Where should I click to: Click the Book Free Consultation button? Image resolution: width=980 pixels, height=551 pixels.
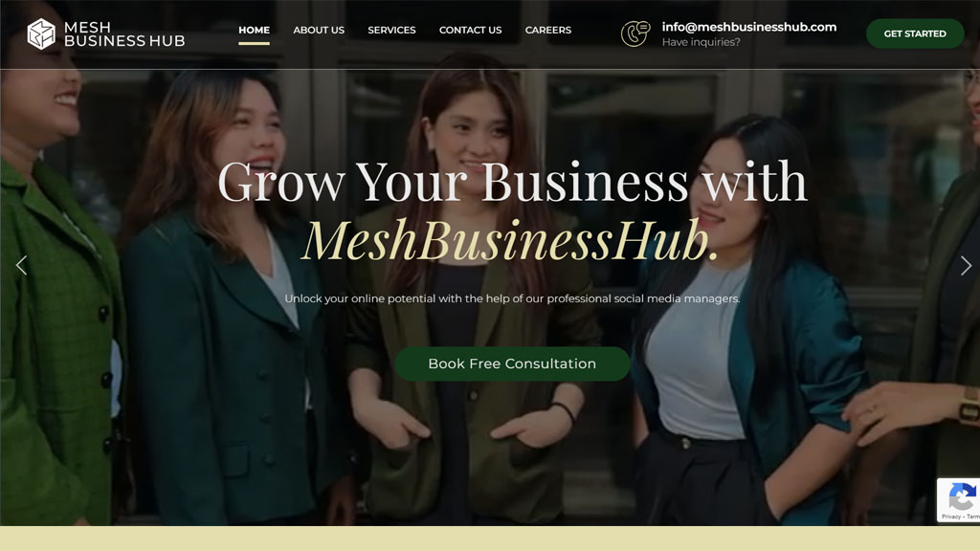(512, 364)
